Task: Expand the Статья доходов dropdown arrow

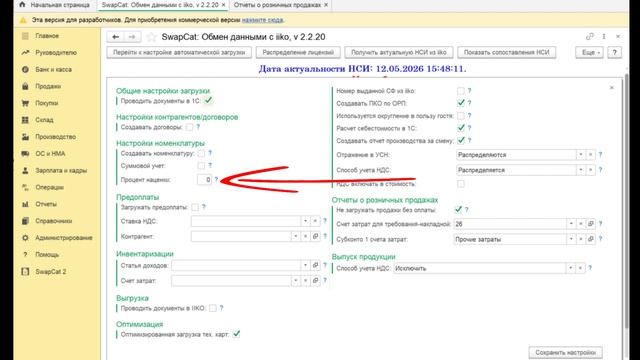Action: pyautogui.click(x=305, y=265)
